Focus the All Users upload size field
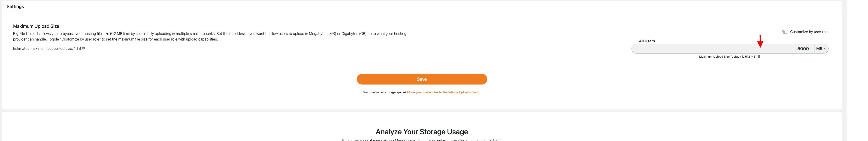The width and height of the screenshot is (868, 141). click(723, 49)
